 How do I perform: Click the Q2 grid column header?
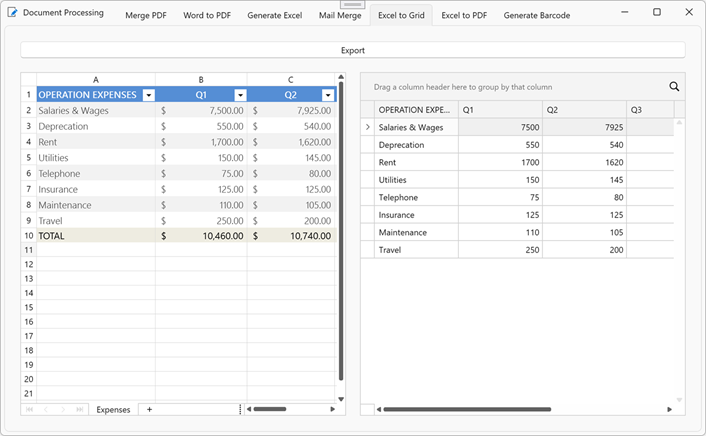pyautogui.click(x=584, y=109)
